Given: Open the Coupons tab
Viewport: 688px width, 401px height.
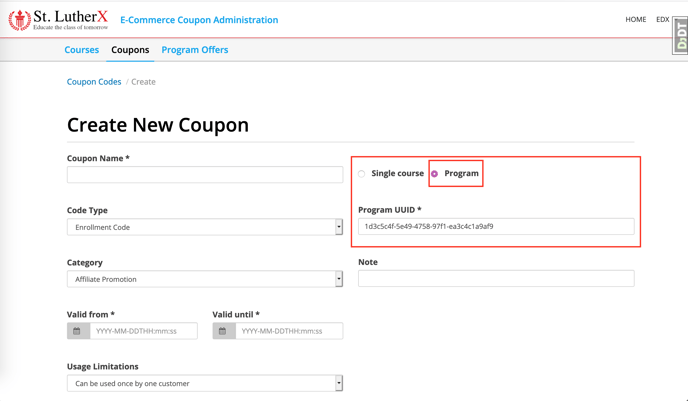Looking at the screenshot, I should [130, 50].
